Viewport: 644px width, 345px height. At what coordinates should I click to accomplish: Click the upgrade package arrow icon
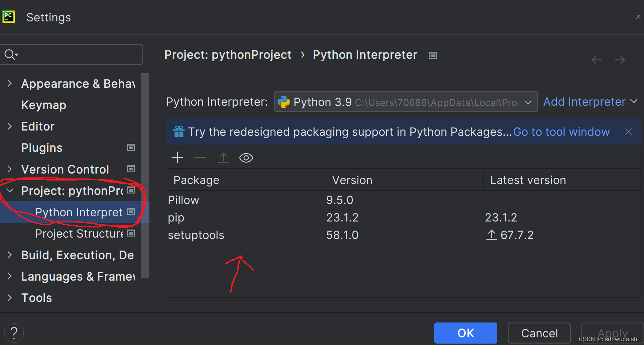[223, 158]
